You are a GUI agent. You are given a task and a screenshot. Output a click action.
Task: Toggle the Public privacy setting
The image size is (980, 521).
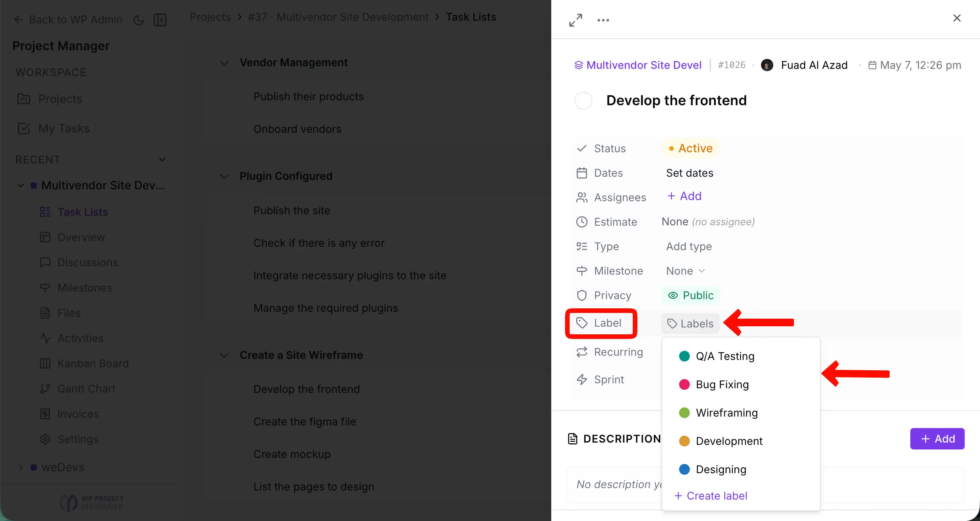691,296
